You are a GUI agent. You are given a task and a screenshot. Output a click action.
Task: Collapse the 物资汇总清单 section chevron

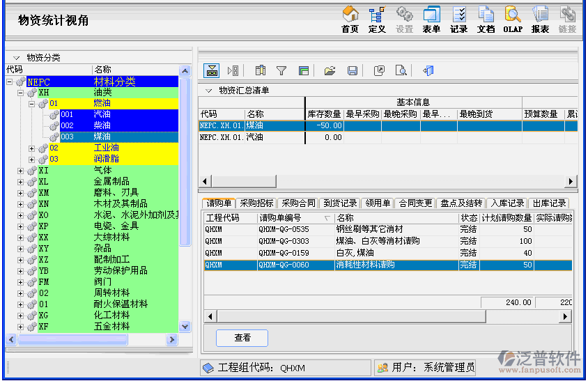tap(208, 91)
